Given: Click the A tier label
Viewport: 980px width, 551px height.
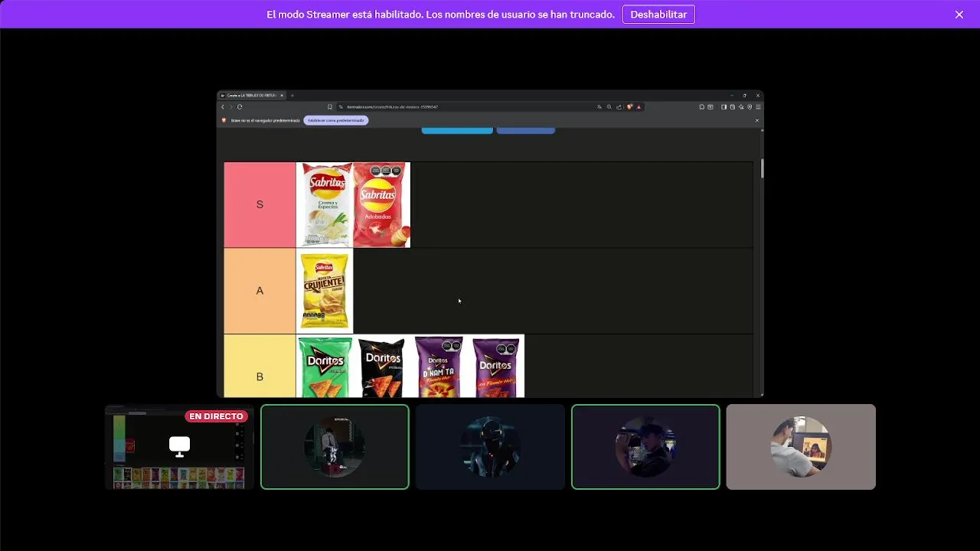Looking at the screenshot, I should point(260,291).
